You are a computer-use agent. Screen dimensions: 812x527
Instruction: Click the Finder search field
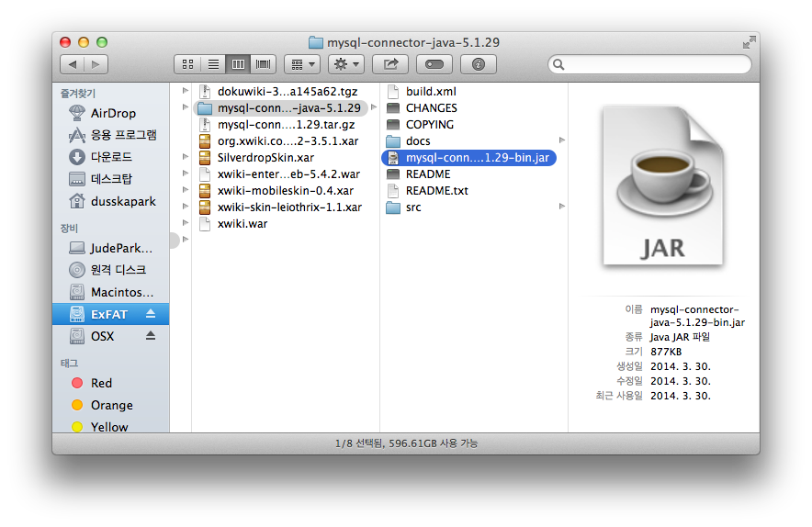(x=649, y=64)
